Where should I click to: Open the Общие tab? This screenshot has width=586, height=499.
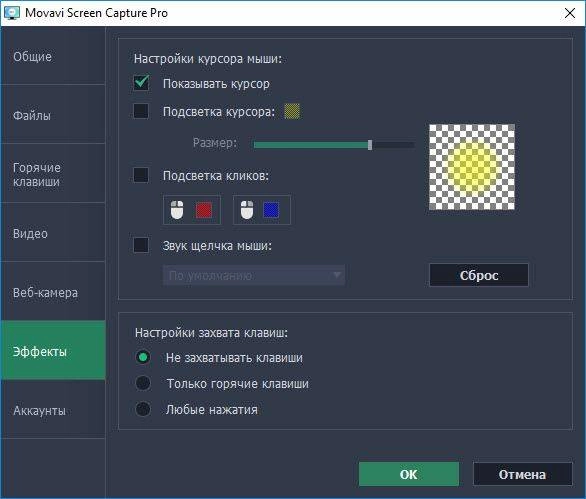click(x=53, y=56)
